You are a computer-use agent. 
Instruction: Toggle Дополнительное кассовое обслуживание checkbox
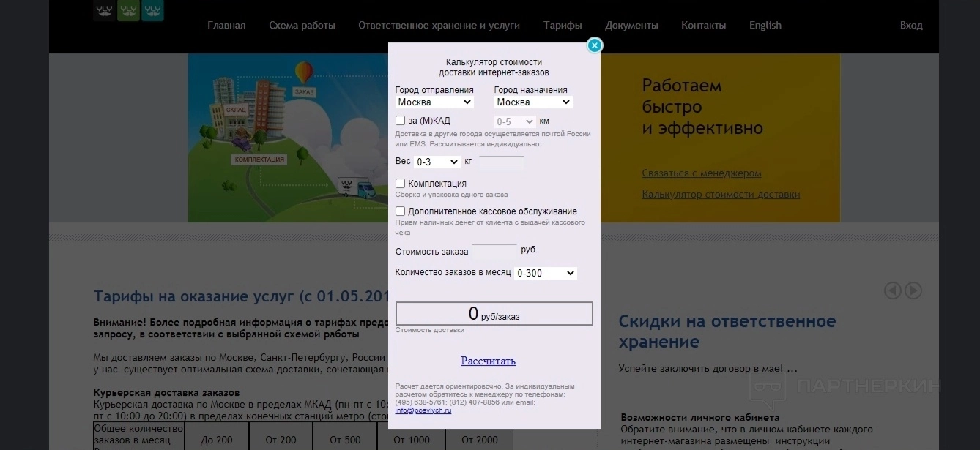tap(401, 211)
